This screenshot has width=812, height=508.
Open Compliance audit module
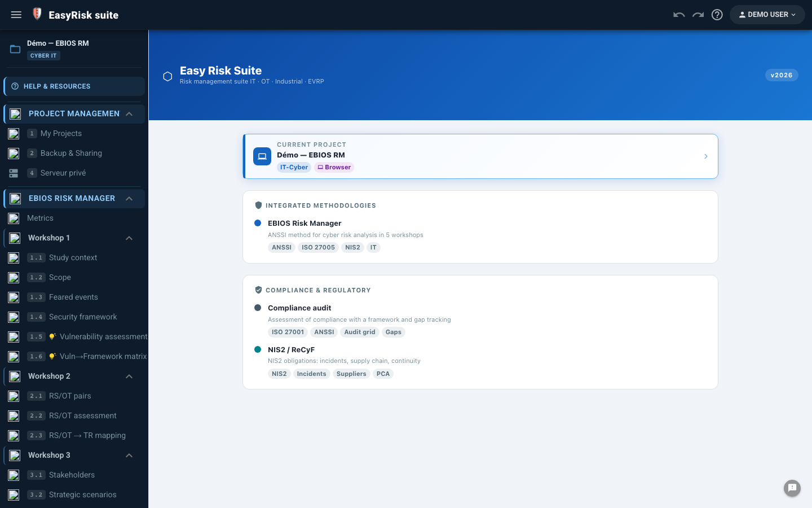299,308
